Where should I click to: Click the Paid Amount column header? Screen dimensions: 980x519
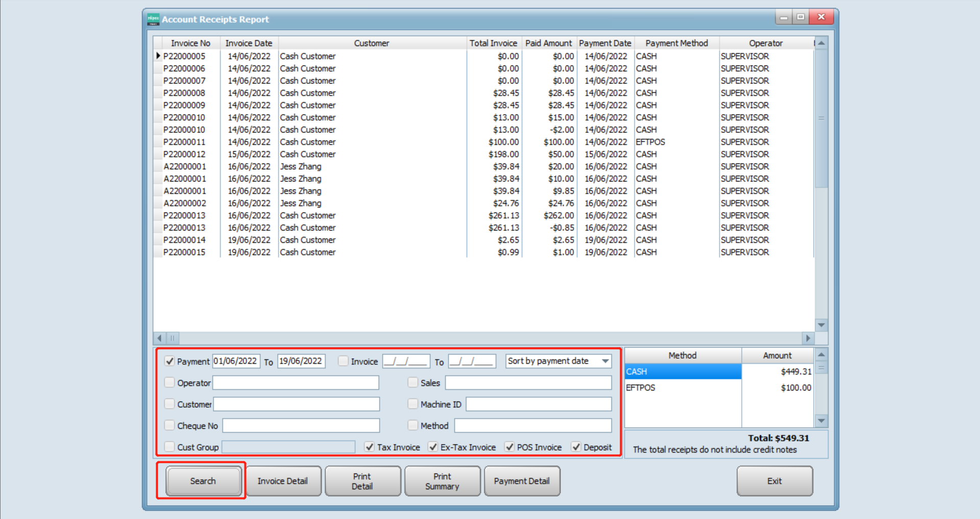pyautogui.click(x=549, y=43)
